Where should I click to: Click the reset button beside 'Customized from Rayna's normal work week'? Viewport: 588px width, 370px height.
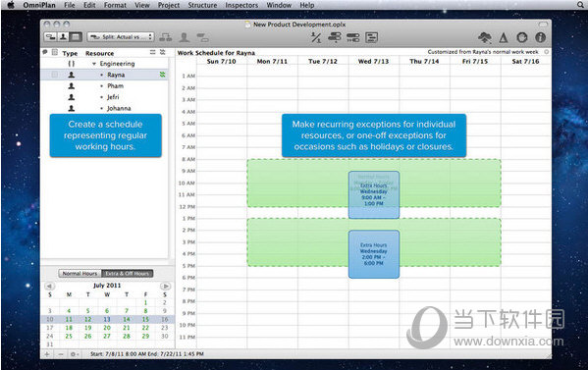[x=547, y=52]
